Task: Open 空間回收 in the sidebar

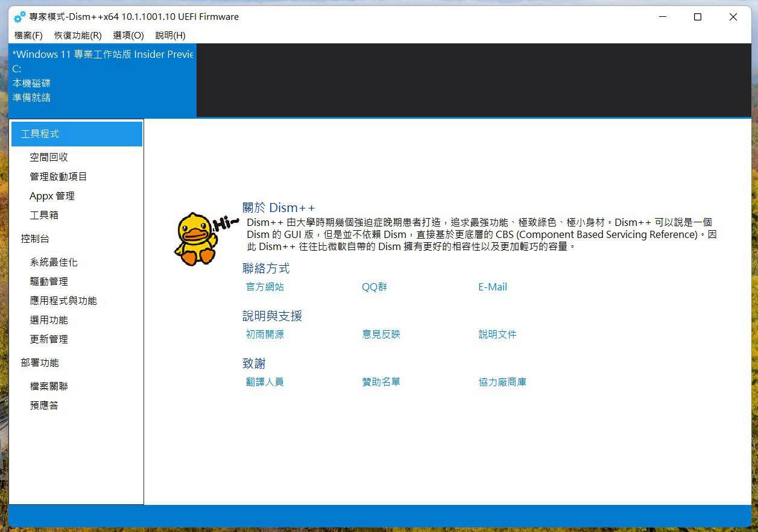Action: pos(49,157)
